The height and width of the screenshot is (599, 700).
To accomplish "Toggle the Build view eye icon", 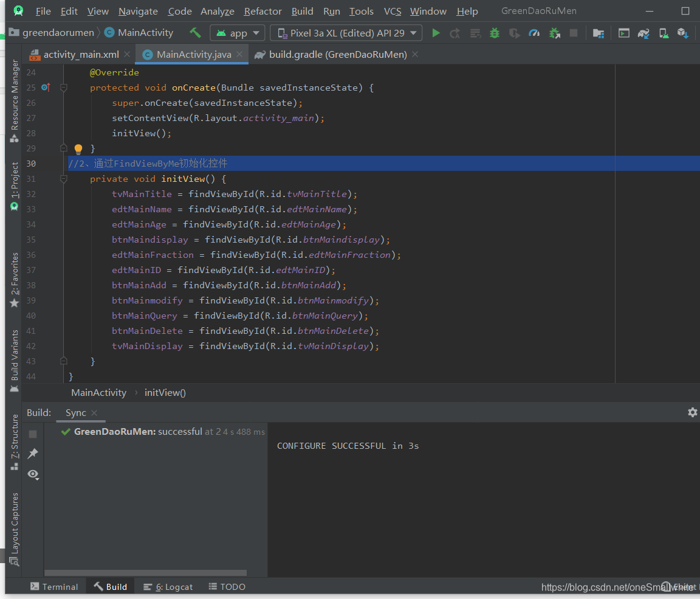I will (x=33, y=474).
